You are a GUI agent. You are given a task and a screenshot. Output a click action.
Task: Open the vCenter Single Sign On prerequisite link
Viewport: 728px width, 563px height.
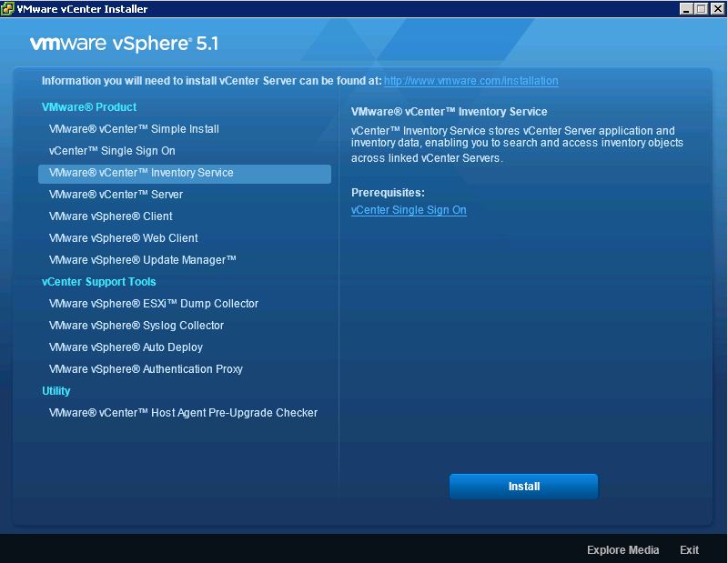tap(409, 210)
